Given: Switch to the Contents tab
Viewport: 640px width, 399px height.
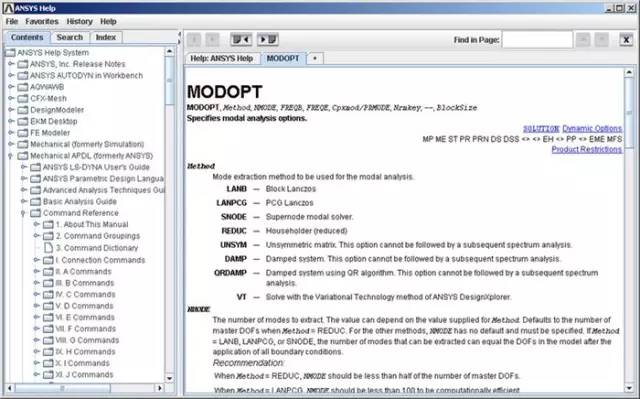Looking at the screenshot, I should (x=27, y=37).
